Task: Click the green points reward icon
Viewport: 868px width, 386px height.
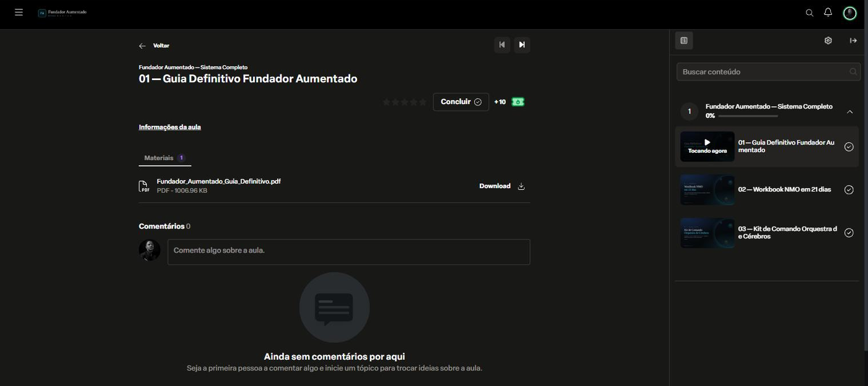Action: (518, 102)
